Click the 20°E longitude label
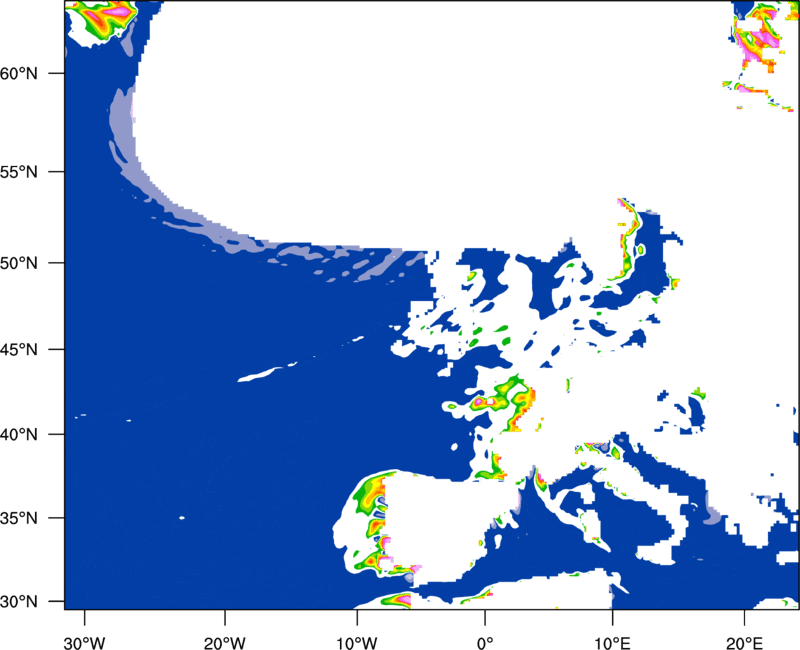Viewport: 800px width, 650px height. (x=744, y=637)
